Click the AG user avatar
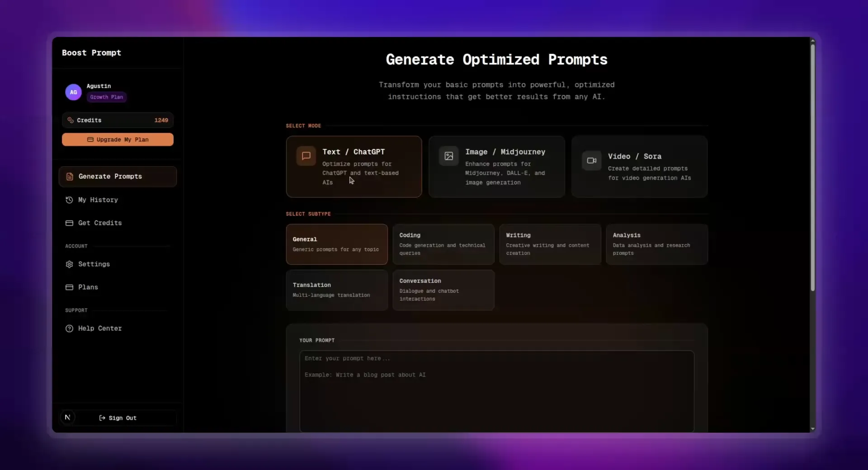Viewport: 868px width, 470px height. [x=73, y=92]
